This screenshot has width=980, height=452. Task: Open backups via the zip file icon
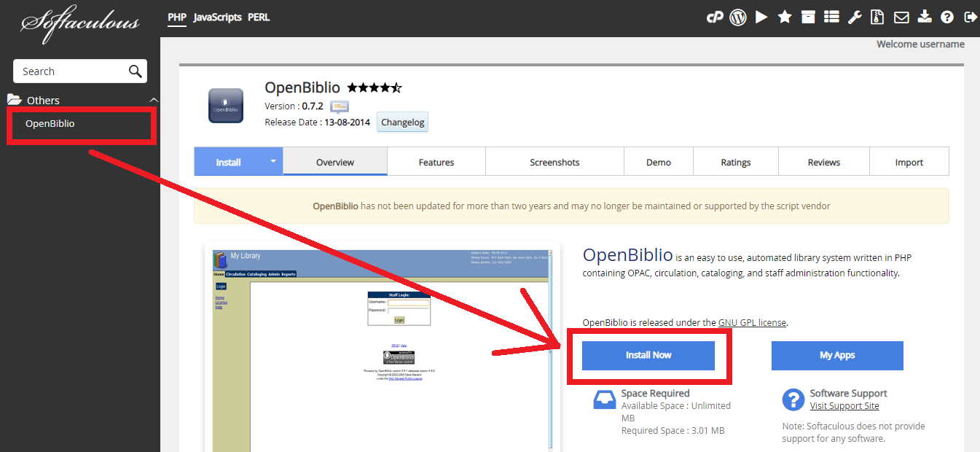(x=877, y=17)
